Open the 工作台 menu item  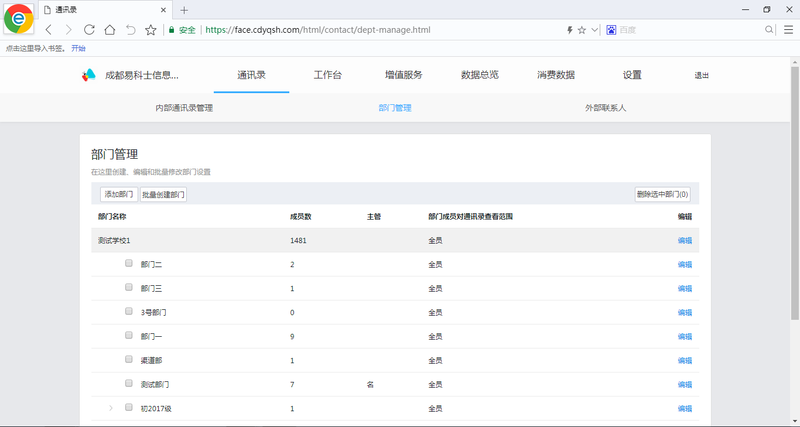coord(327,75)
